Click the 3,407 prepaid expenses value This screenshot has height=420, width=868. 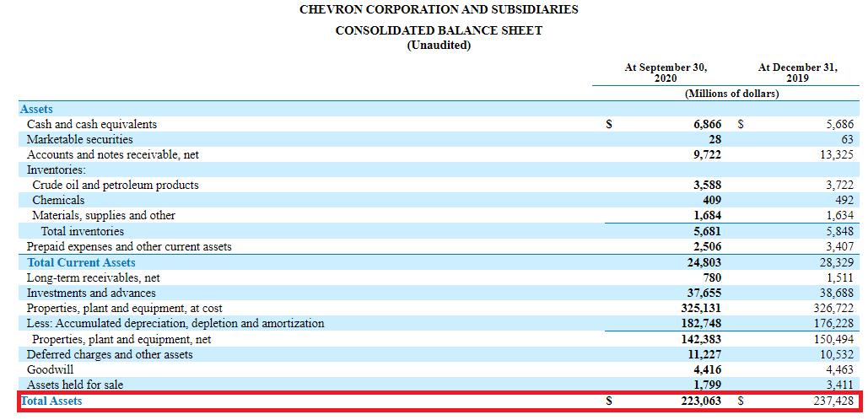tap(839, 246)
